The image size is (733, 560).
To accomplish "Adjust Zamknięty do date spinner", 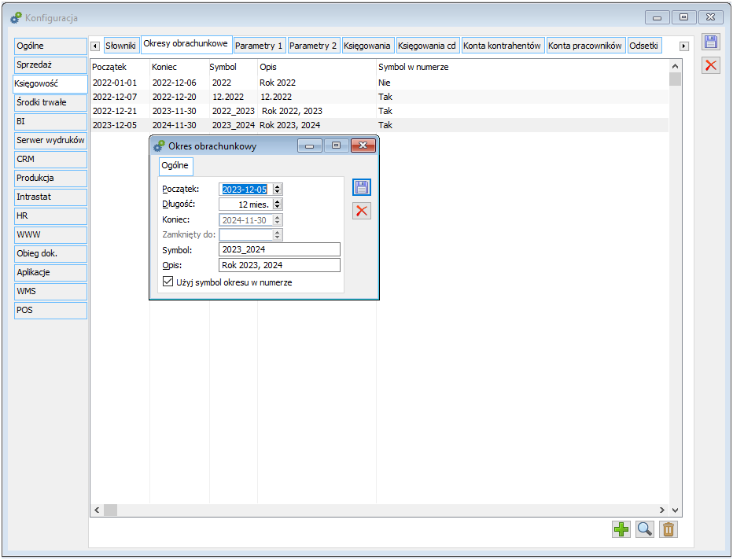I will pos(277,234).
